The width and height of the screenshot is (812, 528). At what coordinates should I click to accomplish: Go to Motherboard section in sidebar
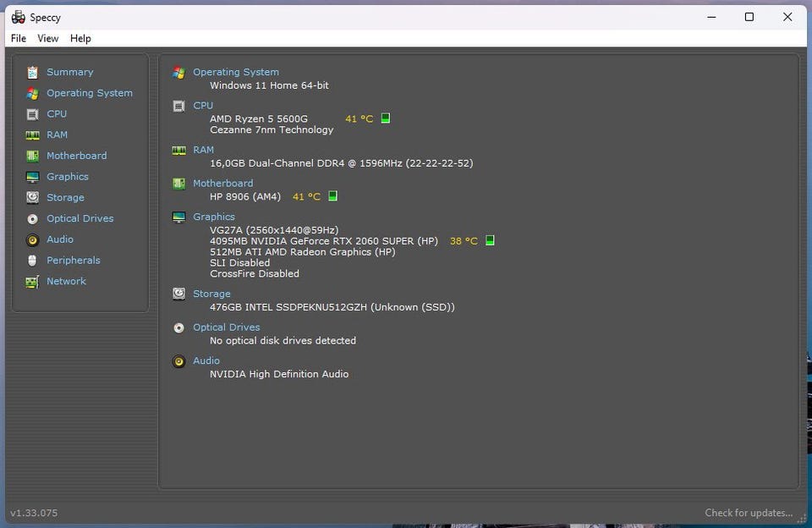[77, 156]
